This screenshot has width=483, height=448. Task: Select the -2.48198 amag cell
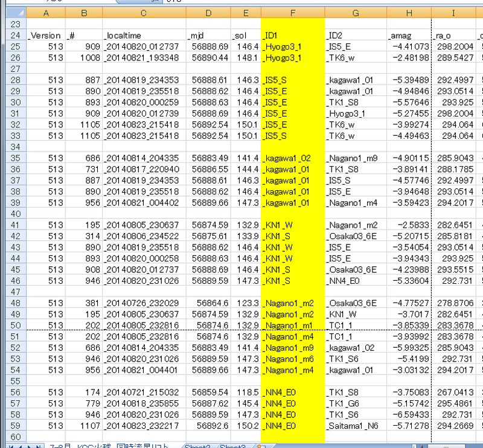(409, 57)
